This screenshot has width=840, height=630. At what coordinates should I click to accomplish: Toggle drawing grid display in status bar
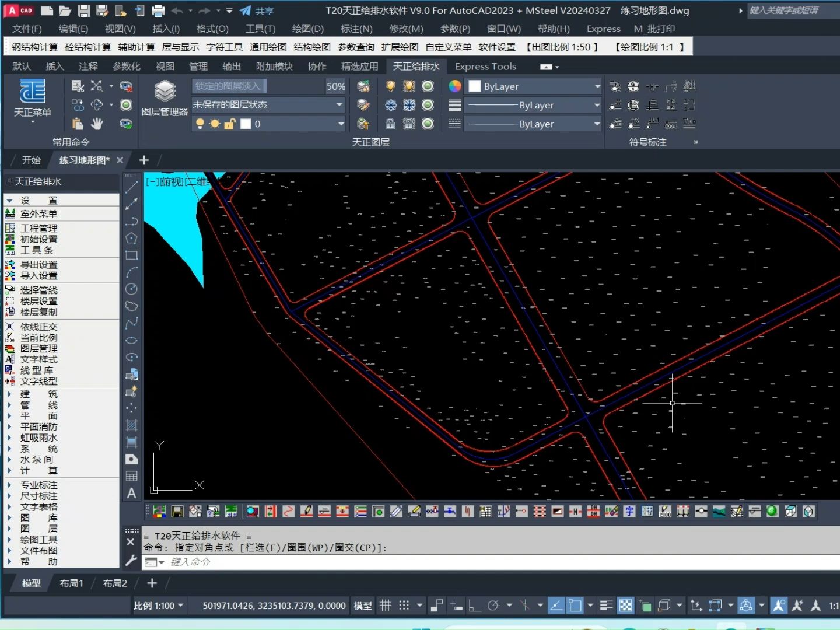[386, 605]
